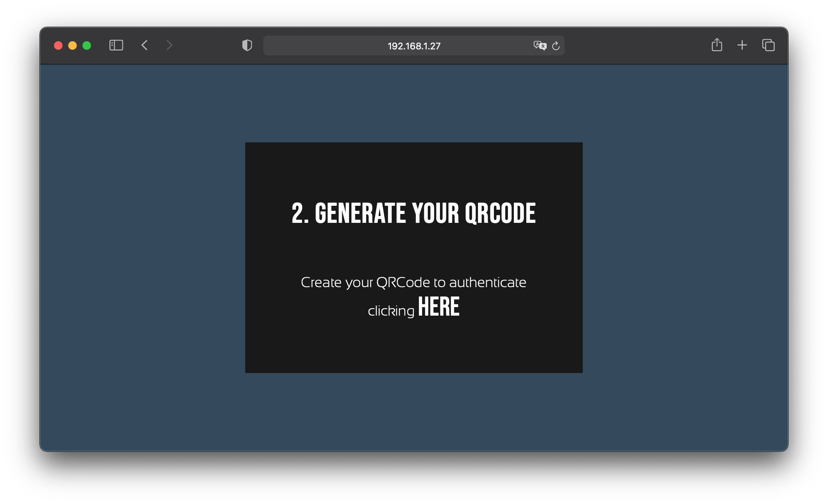This screenshot has height=504, width=828.
Task: Click the HERE link to generate a QR code
Action: (439, 307)
